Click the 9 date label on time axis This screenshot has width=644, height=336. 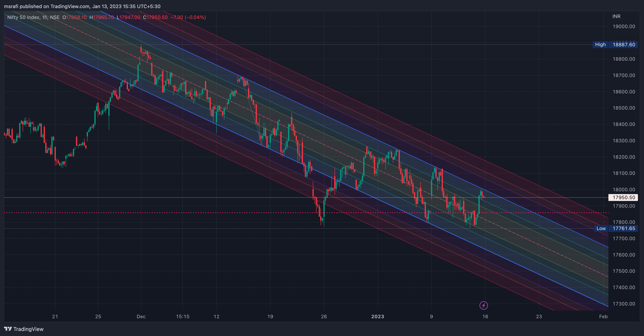pyautogui.click(x=431, y=317)
